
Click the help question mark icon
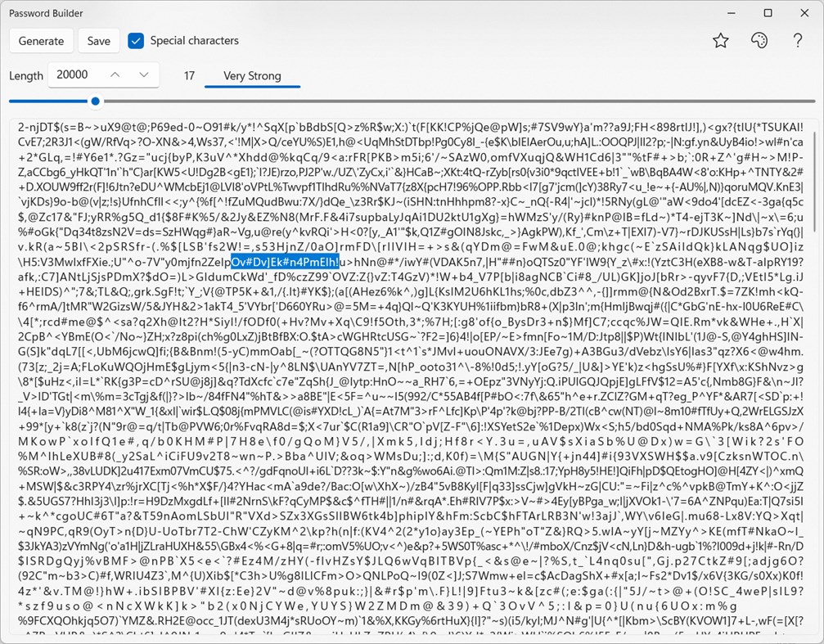[x=798, y=40]
